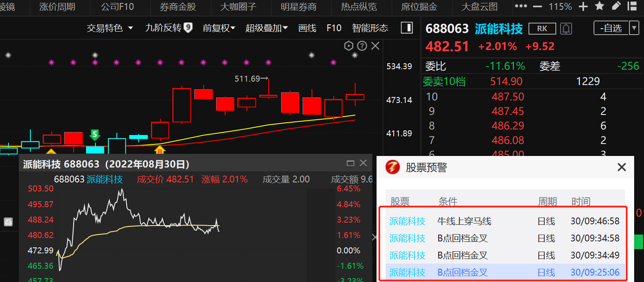Close the indicator overlay with X icon
644x282 pixels.
[x=375, y=46]
